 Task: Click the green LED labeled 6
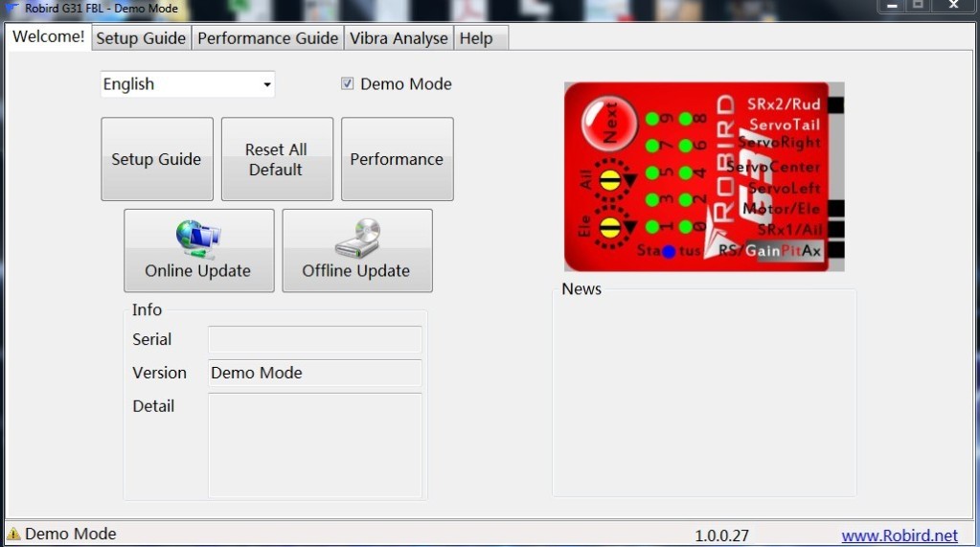686,146
